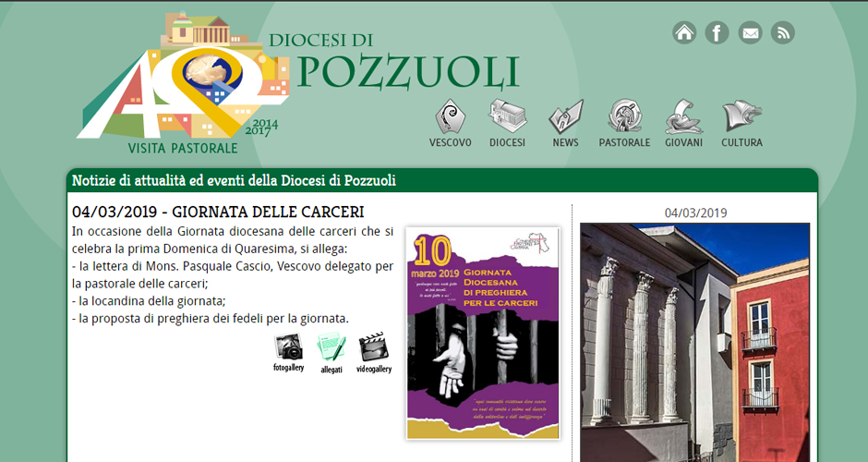Open the Facebook icon link
868x462 pixels.
[717, 32]
